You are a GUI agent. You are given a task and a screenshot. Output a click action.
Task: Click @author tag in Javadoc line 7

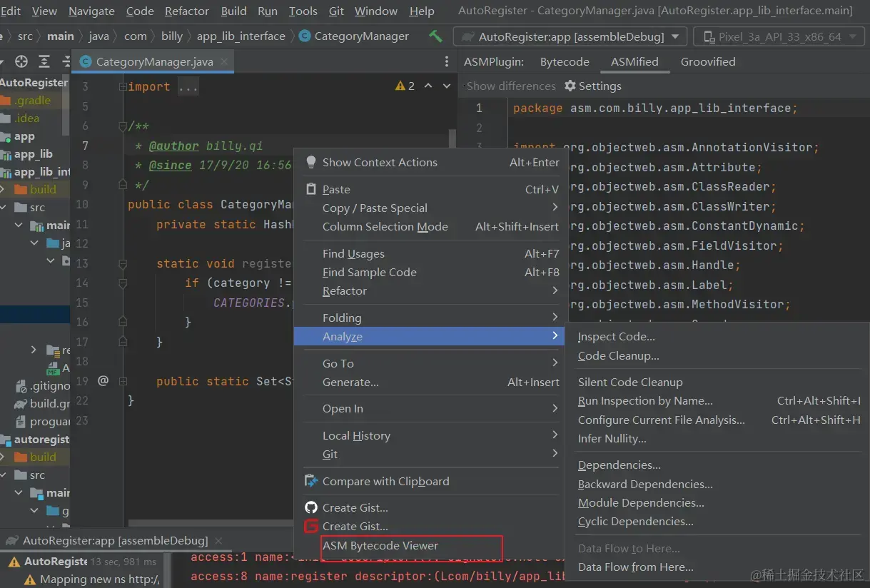tap(173, 146)
